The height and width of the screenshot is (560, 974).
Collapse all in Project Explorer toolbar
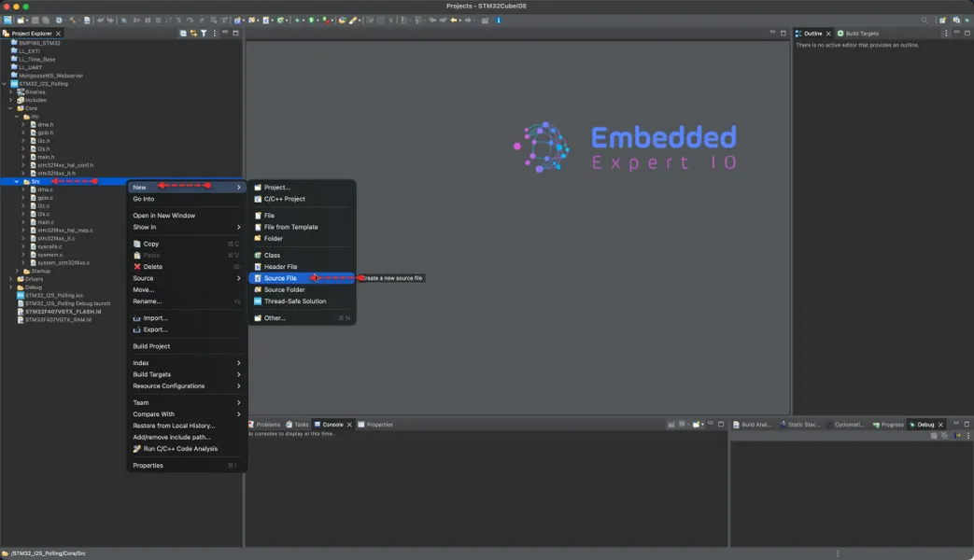pos(183,34)
